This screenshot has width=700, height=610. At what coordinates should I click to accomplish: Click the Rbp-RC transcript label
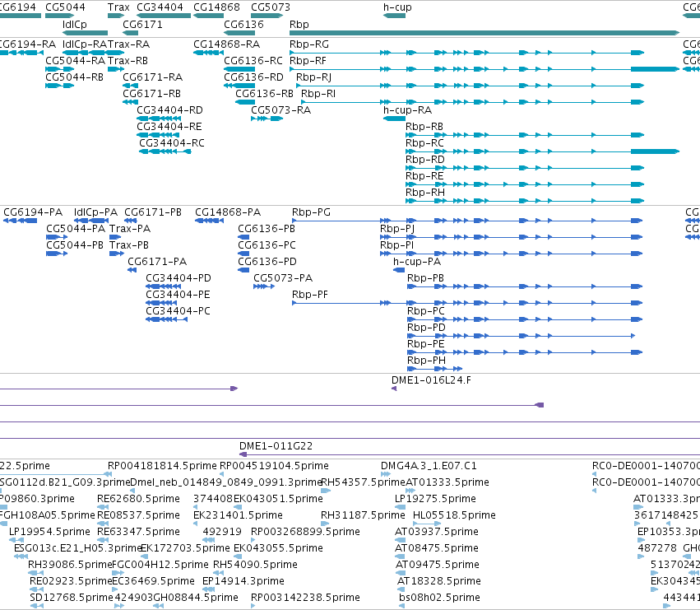coord(424,143)
